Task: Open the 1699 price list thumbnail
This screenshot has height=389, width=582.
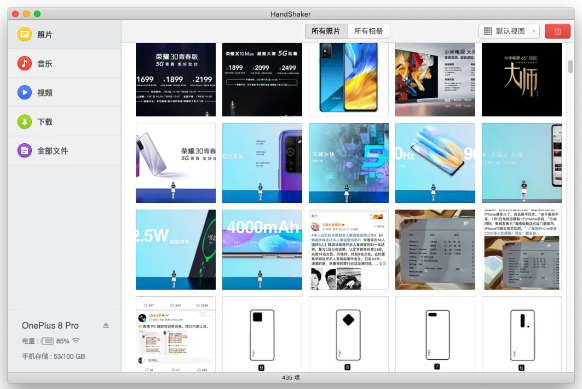Action: point(176,79)
